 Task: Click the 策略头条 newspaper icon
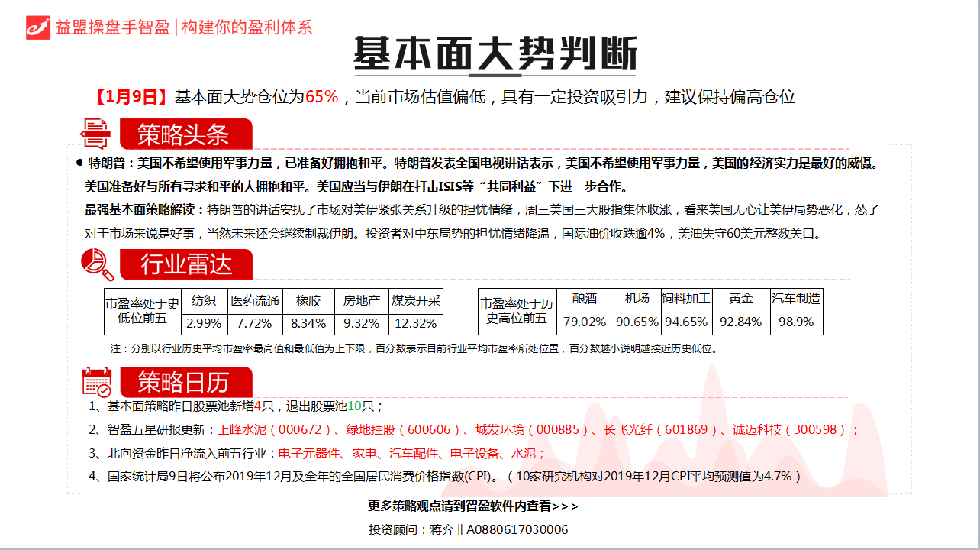[x=96, y=134]
